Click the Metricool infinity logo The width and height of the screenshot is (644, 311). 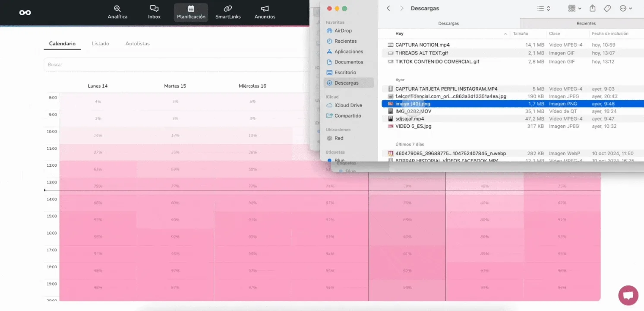tap(25, 13)
